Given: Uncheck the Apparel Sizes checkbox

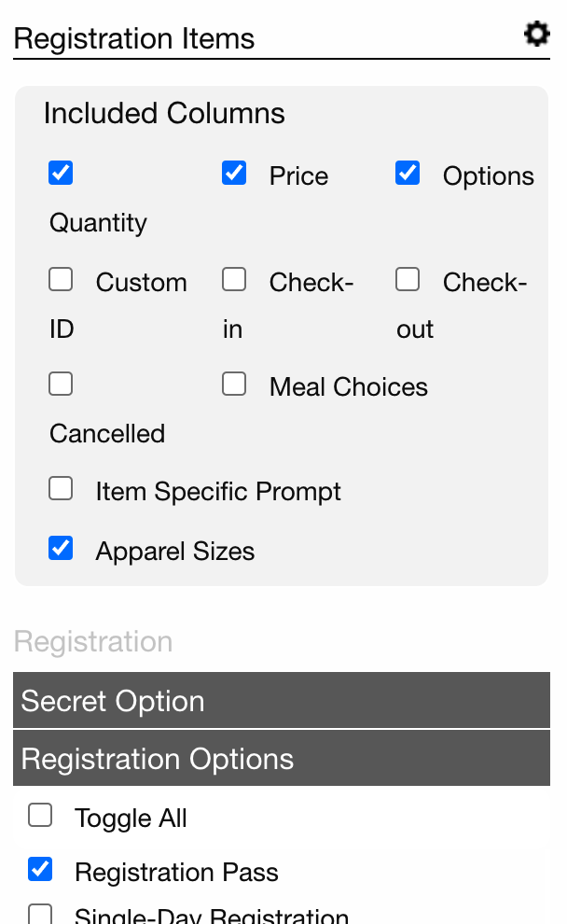Looking at the screenshot, I should (x=61, y=548).
